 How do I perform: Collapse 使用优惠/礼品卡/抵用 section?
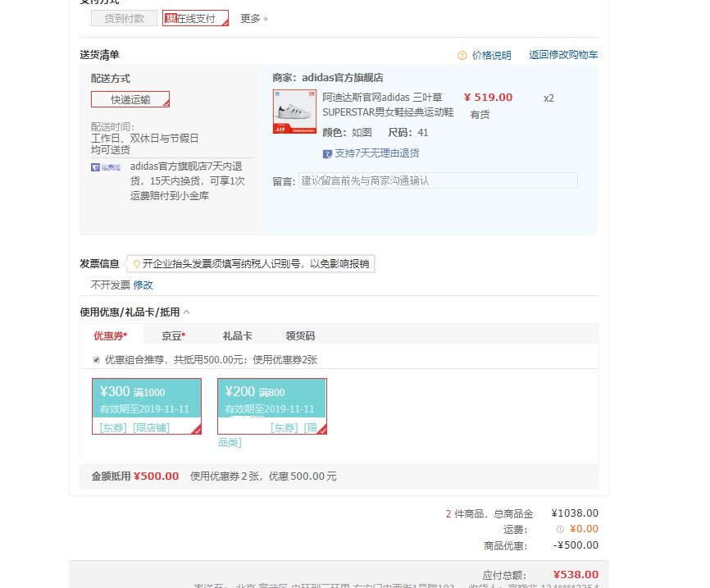tap(187, 312)
